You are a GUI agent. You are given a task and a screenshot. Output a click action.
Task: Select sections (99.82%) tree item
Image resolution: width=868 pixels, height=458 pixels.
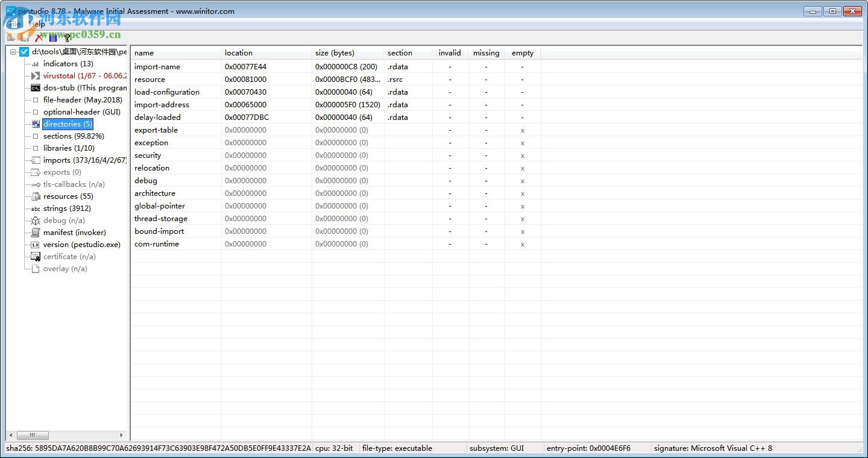pos(74,136)
